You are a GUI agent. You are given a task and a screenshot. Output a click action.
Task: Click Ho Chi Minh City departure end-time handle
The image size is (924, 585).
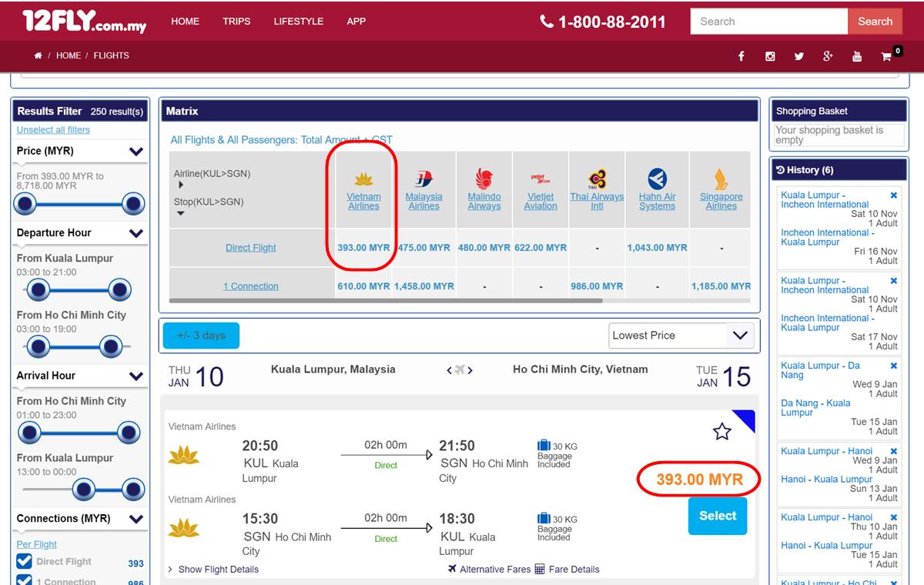click(111, 346)
